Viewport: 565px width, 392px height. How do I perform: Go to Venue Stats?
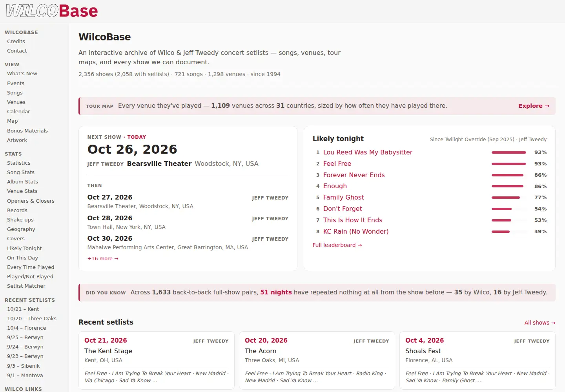[22, 191]
